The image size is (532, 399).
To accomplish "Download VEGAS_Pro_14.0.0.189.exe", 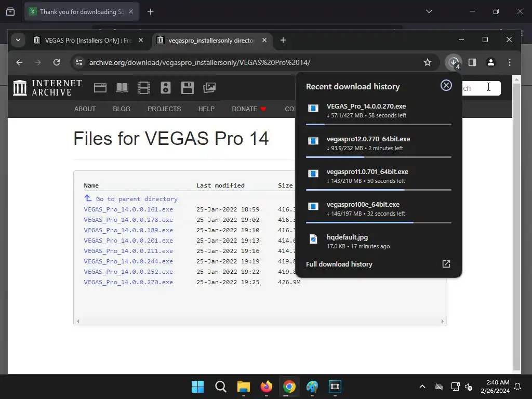I will coord(128,230).
